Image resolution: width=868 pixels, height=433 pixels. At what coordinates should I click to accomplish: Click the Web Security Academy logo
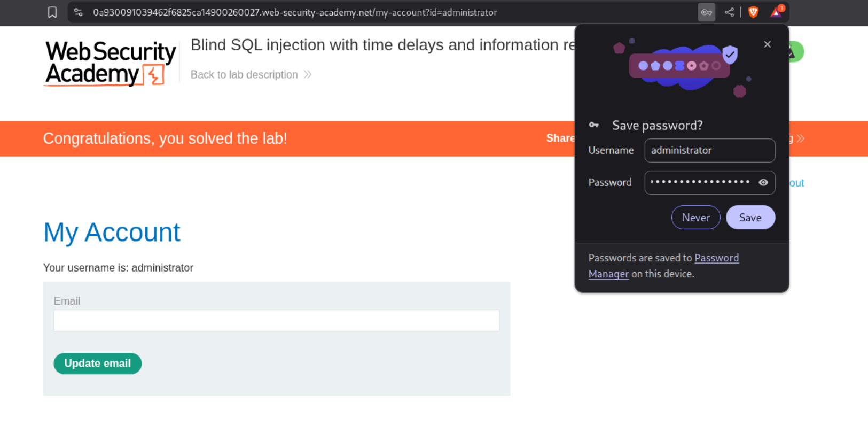pos(111,64)
